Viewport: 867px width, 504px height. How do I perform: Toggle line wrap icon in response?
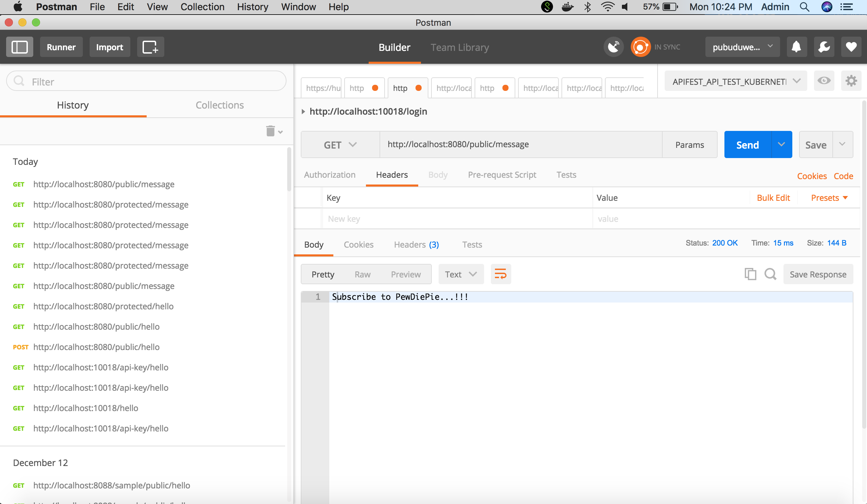point(501,274)
